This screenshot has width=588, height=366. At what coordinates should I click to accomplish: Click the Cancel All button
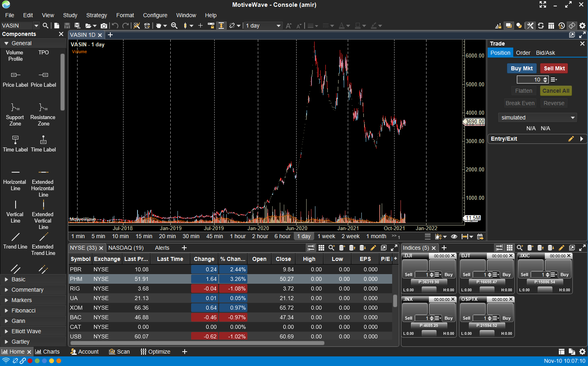pos(556,91)
